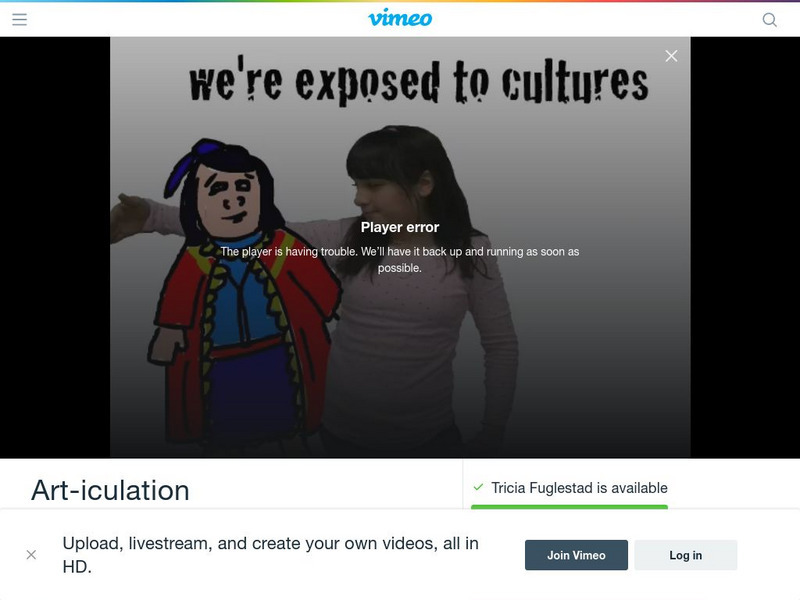Image resolution: width=800 pixels, height=600 pixels.
Task: Click the Log in button
Action: point(686,555)
